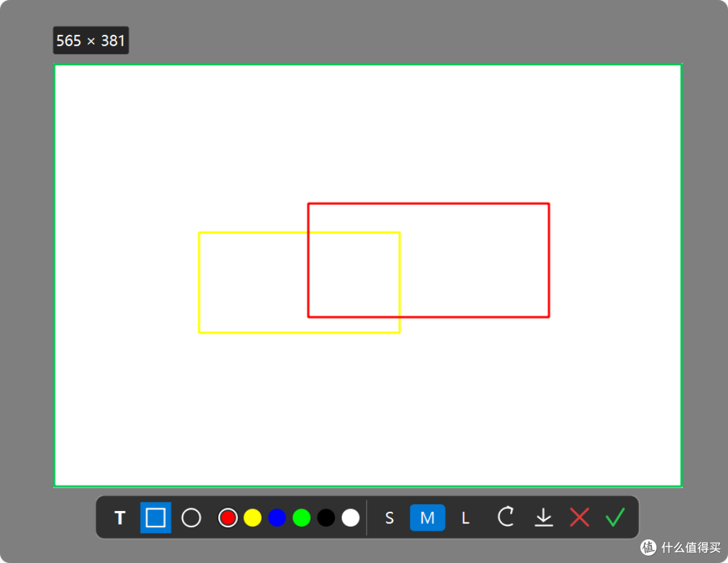Confirm capture with the green checkmark
Screen dimensions: 728x563
point(615,517)
